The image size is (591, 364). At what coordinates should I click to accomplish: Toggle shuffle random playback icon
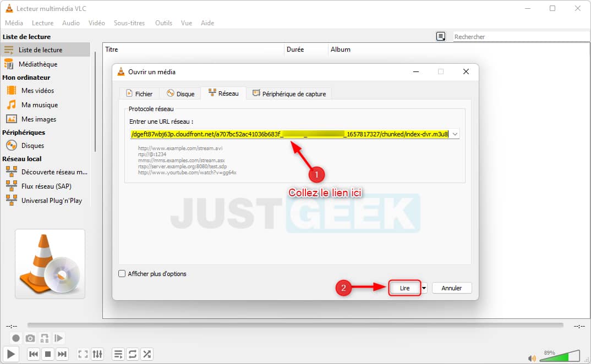pyautogui.click(x=147, y=354)
